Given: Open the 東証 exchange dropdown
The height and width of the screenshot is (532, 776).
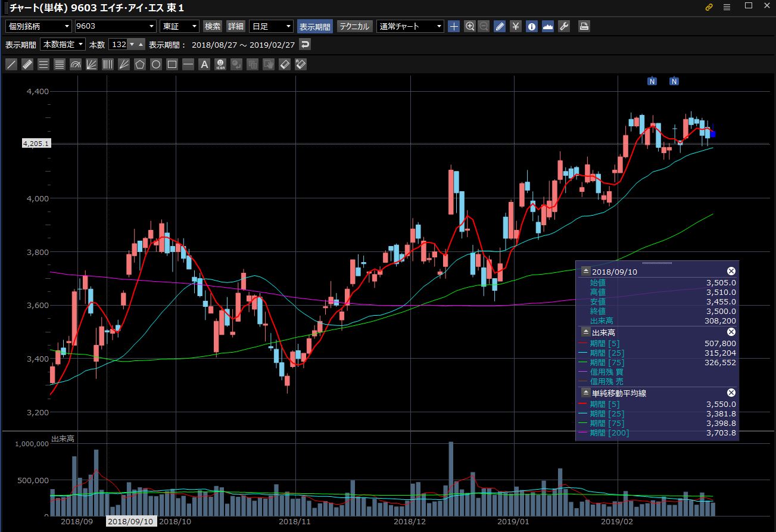Looking at the screenshot, I should coord(179,26).
